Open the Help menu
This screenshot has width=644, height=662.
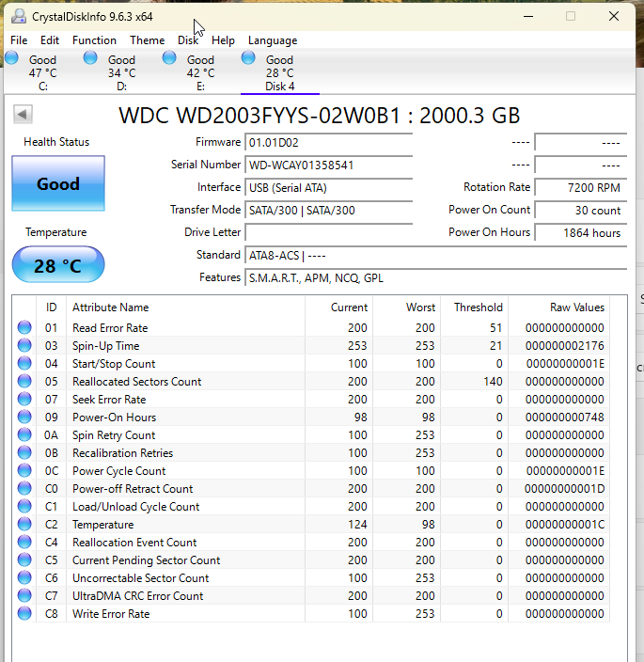[223, 40]
